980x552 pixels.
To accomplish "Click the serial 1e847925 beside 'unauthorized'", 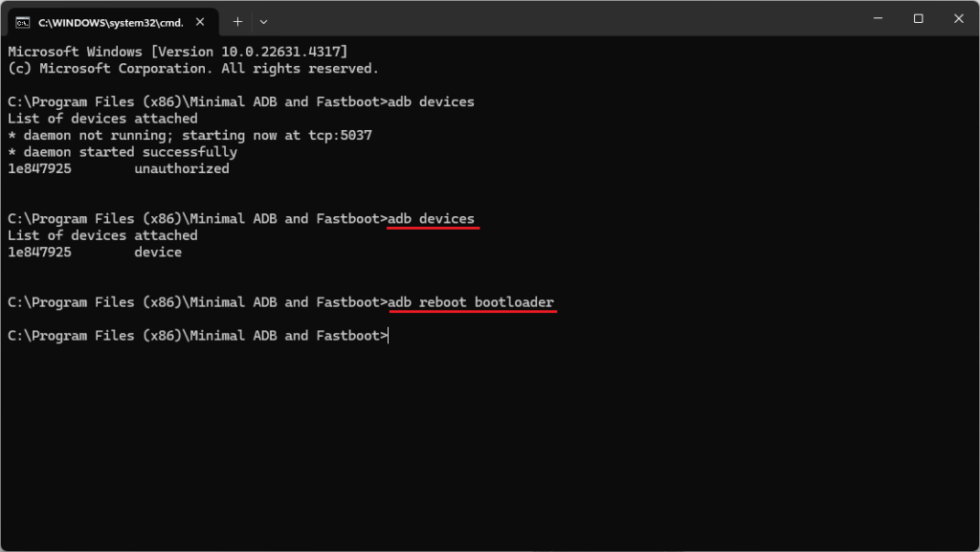I will click(x=39, y=169).
